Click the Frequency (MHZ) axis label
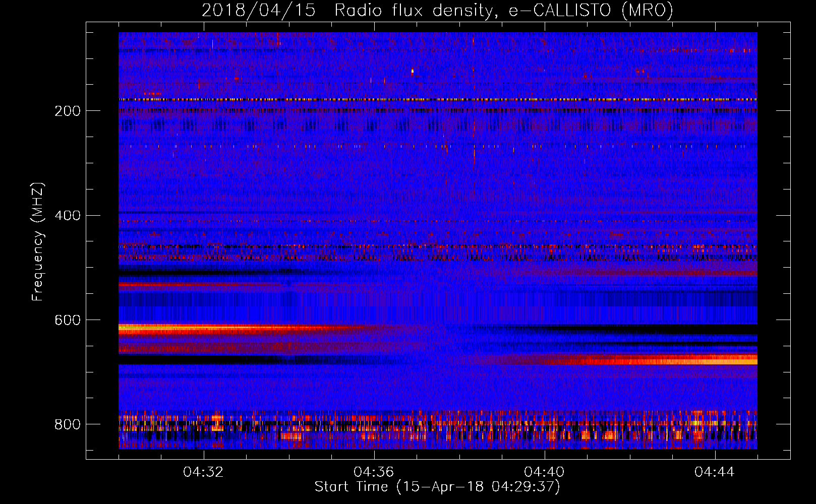 click(x=38, y=242)
